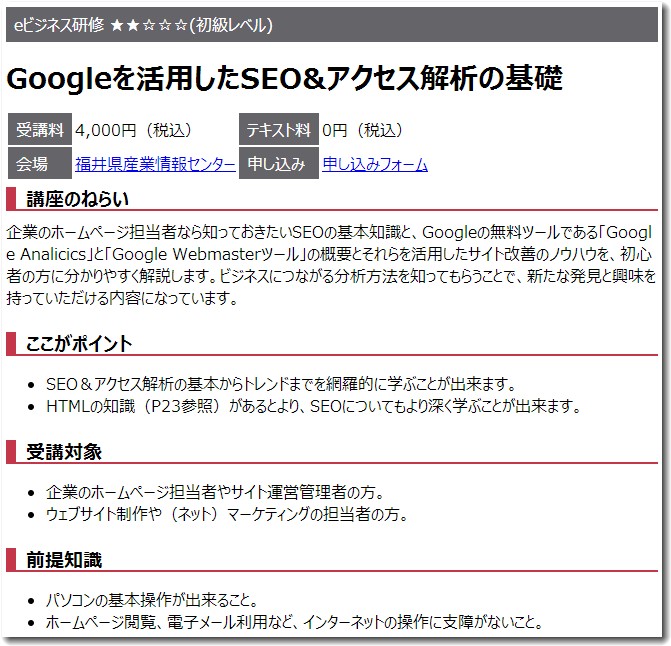Open the 福井県産業情報センター venue link

click(155, 164)
